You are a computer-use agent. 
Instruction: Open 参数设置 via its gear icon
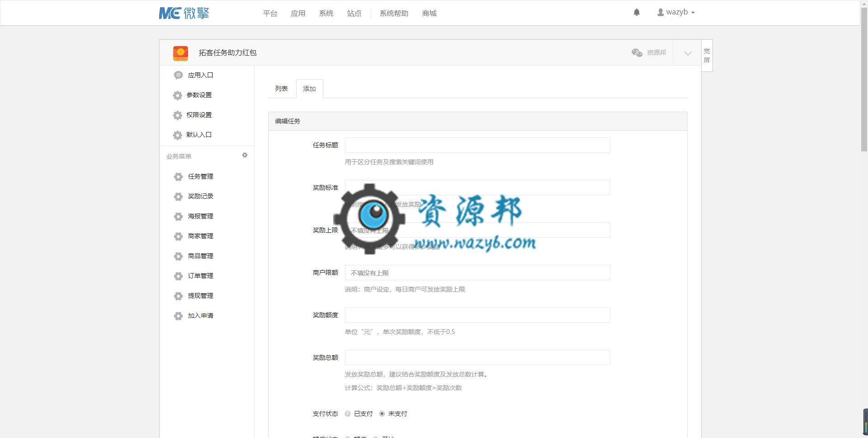pyautogui.click(x=178, y=95)
